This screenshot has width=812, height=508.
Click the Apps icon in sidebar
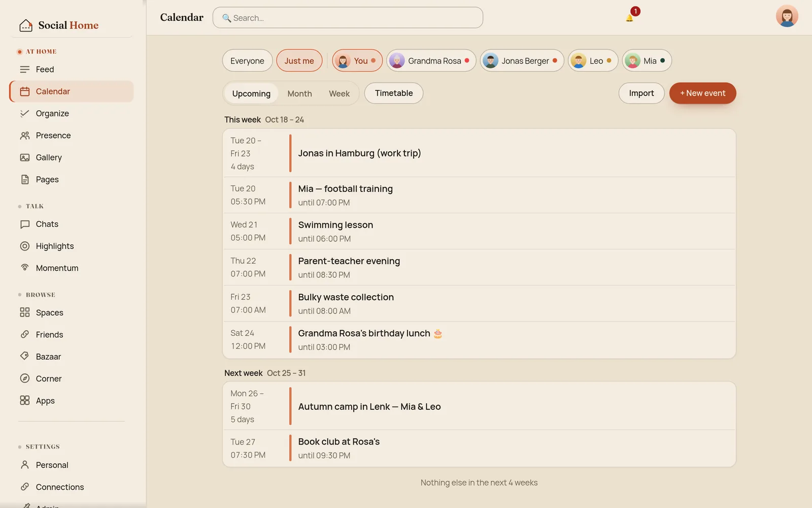tap(25, 400)
